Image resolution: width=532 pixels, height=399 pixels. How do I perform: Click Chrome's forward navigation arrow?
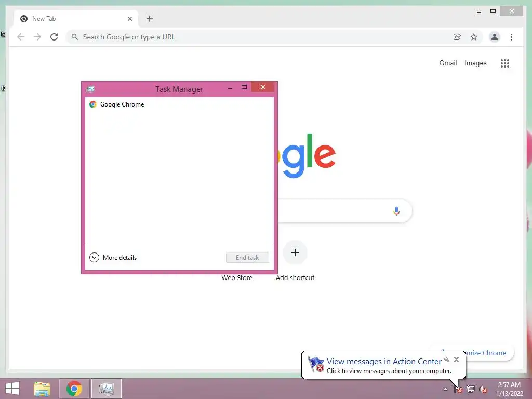(37, 37)
